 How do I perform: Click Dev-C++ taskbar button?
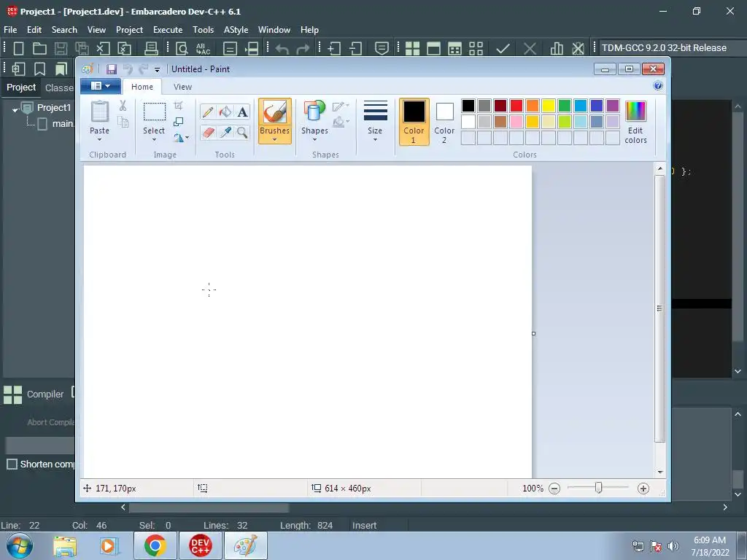click(x=200, y=545)
